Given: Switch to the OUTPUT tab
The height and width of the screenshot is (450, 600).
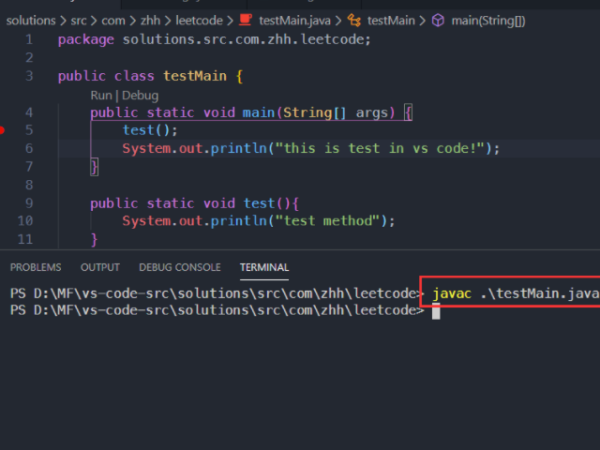Looking at the screenshot, I should tap(100, 267).
